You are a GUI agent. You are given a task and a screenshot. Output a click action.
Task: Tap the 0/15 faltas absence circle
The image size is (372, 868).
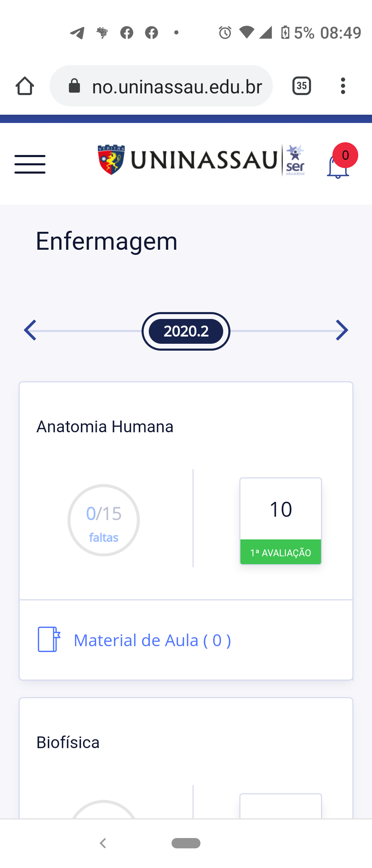point(104,520)
